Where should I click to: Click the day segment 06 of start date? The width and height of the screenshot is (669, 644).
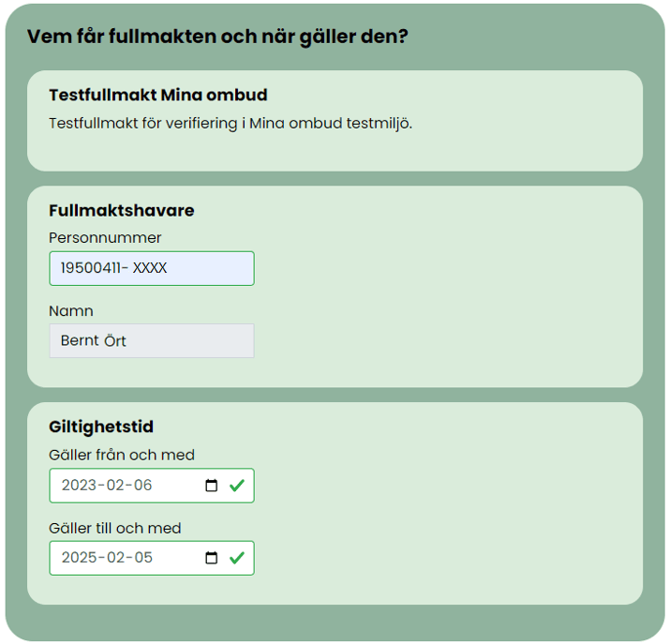click(x=141, y=486)
